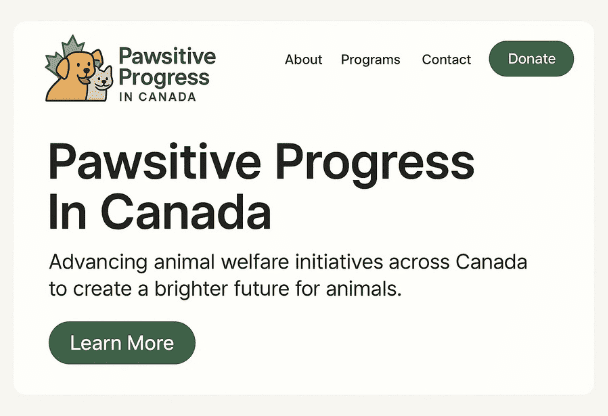This screenshot has width=608, height=416.
Task: Click "Progress" in the logo text
Action: [x=164, y=77]
